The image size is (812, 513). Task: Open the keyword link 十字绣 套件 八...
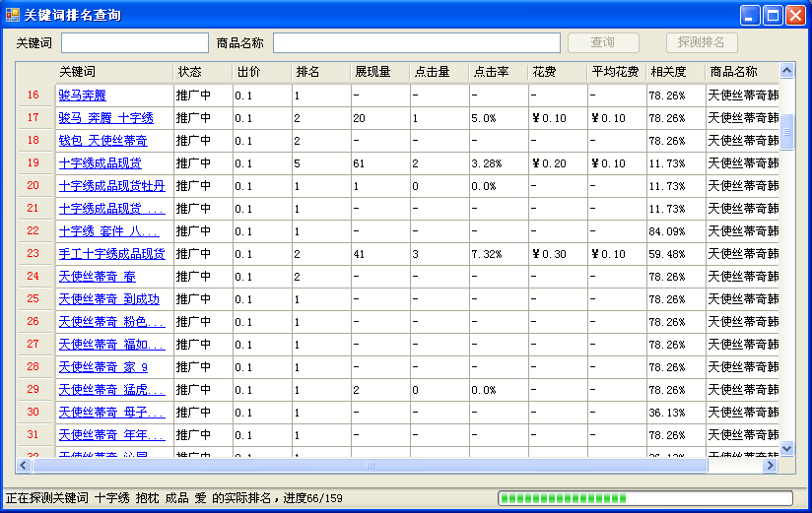pos(109,231)
